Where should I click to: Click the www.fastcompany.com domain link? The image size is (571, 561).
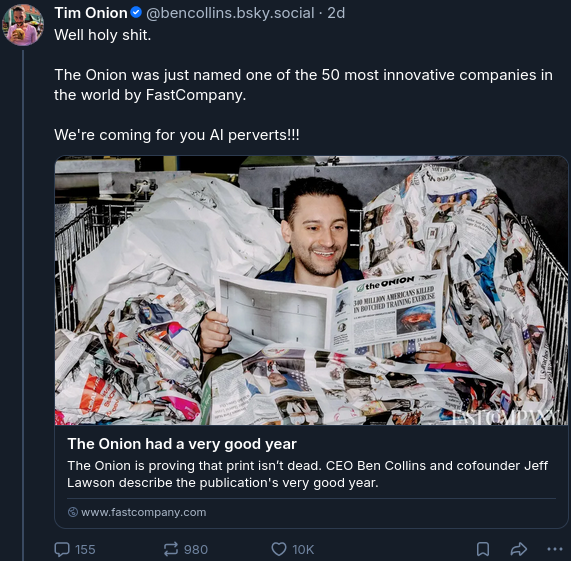click(x=143, y=512)
